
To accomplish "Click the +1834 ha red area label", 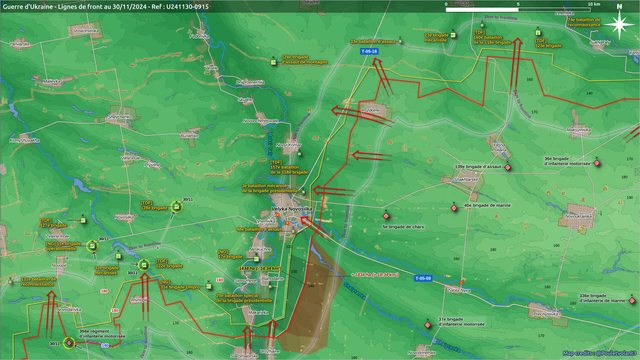I will tap(375, 275).
